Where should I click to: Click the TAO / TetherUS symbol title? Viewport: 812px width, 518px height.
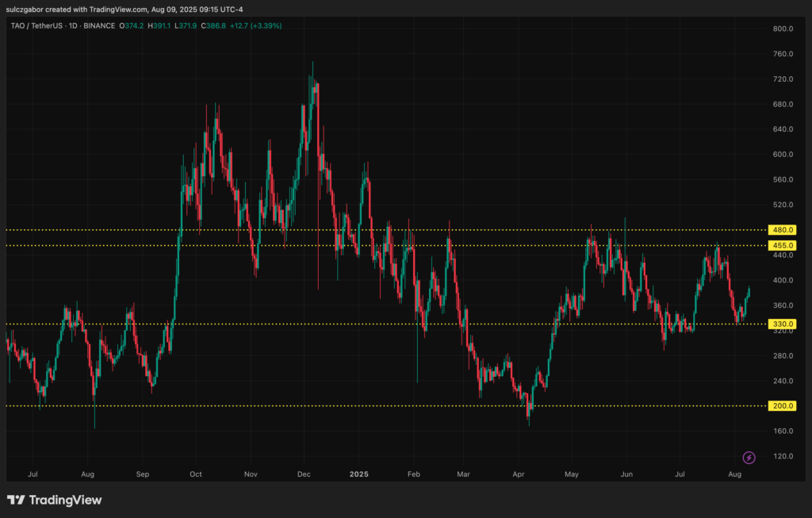[36, 26]
